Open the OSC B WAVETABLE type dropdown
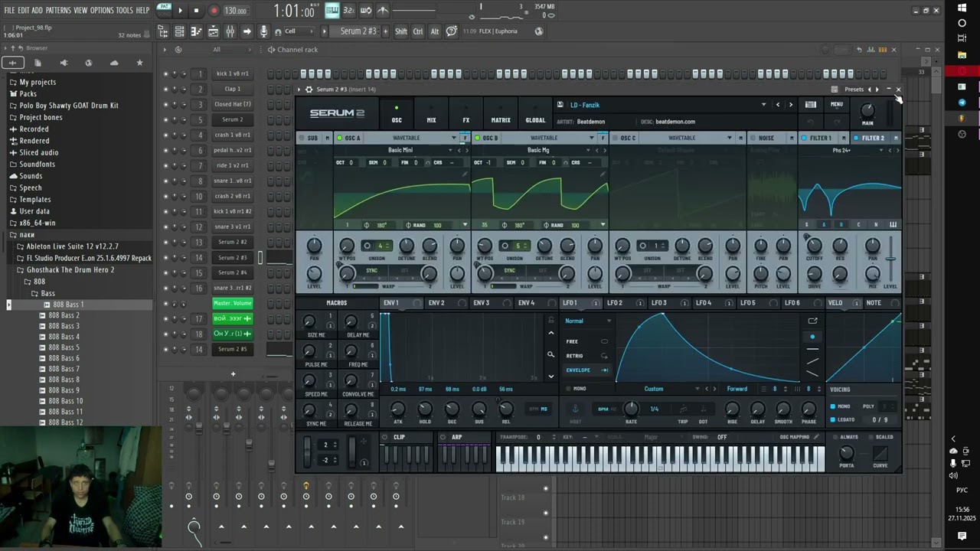 [x=592, y=138]
